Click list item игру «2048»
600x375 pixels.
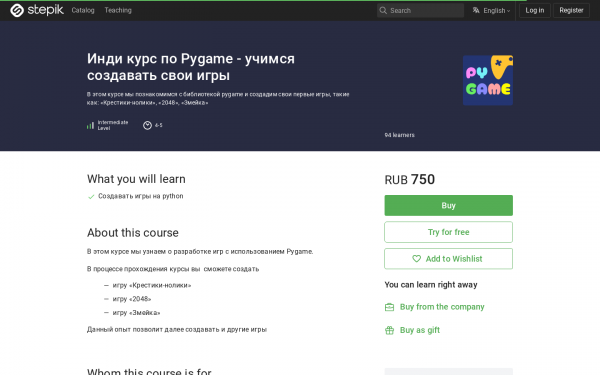tap(132, 299)
